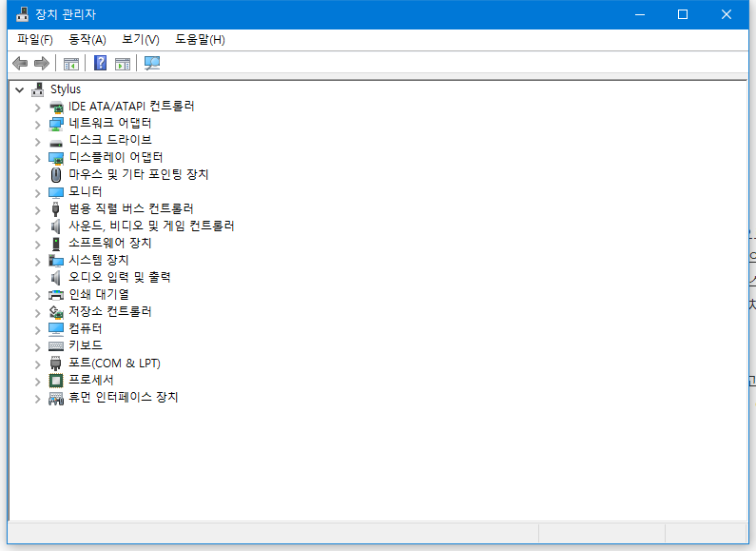The image size is (756, 551).
Task: Select the 키보드 label
Action: click(86, 346)
